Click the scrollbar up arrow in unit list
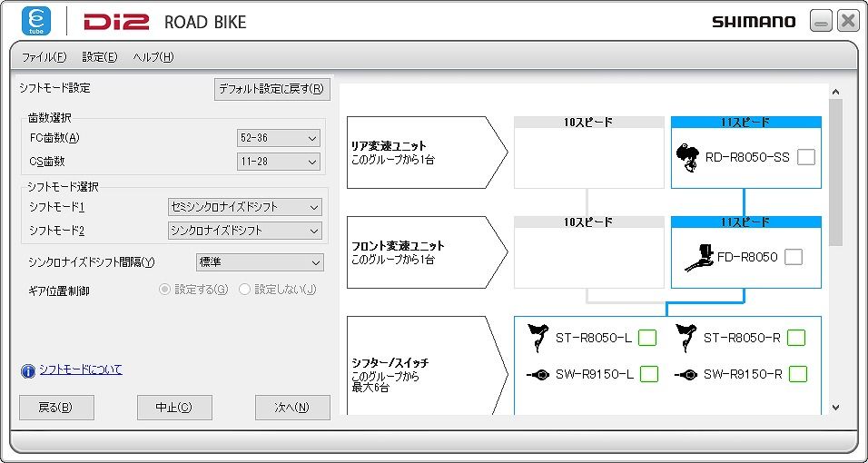 click(836, 92)
